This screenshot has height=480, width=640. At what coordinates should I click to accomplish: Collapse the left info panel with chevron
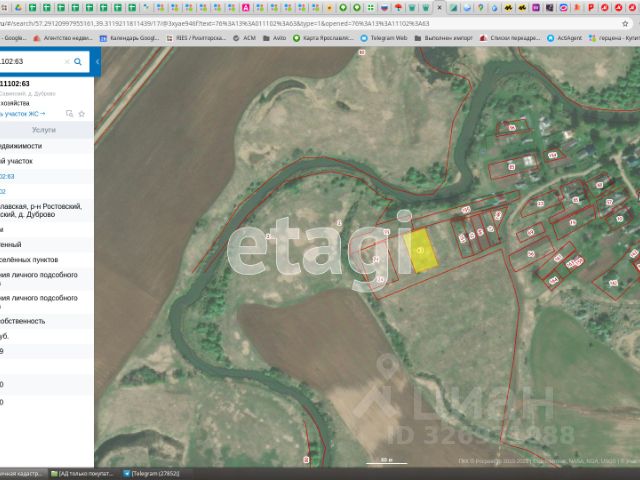[x=97, y=62]
